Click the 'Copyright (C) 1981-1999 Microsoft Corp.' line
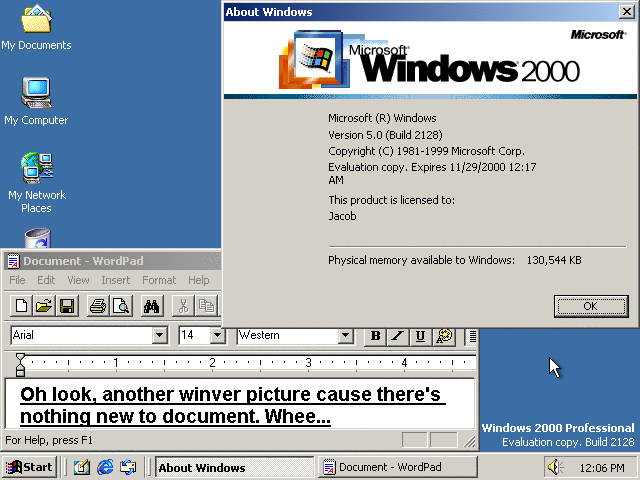The height and width of the screenshot is (480, 640). (427, 151)
